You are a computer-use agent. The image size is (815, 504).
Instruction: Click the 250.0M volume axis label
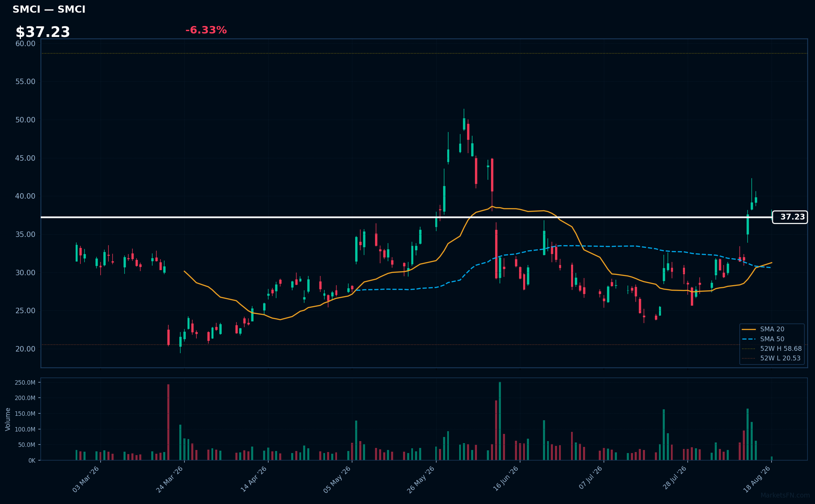25,383
